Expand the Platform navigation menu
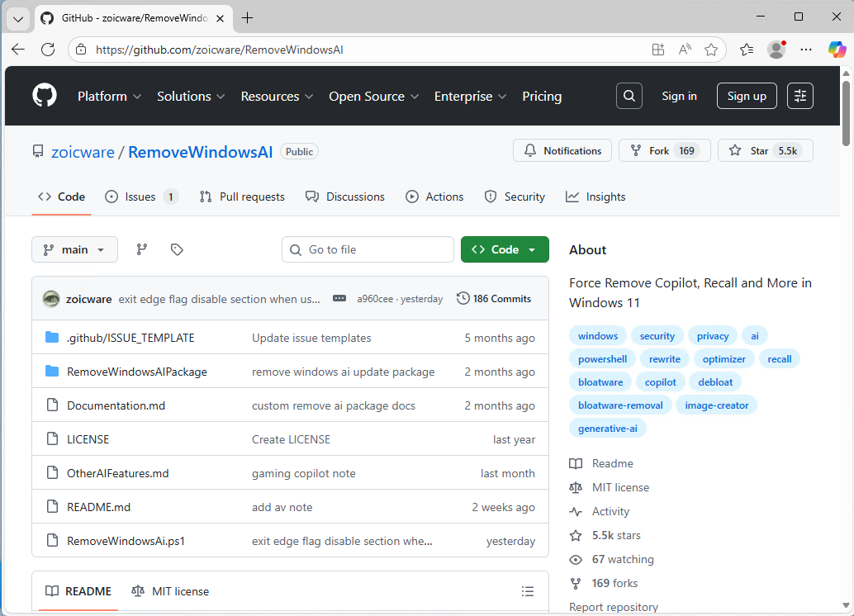This screenshot has width=854, height=616. [109, 96]
